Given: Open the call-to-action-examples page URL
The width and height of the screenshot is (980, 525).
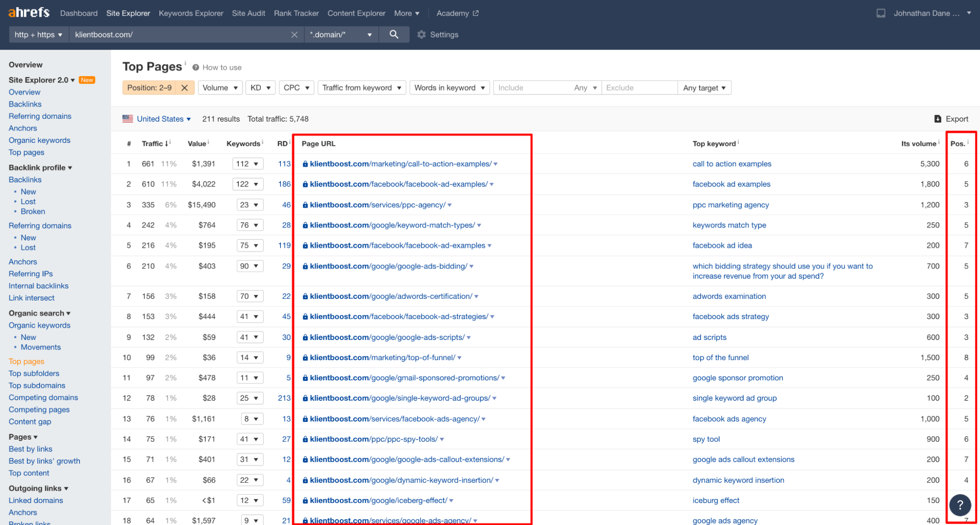Looking at the screenshot, I should coord(400,164).
